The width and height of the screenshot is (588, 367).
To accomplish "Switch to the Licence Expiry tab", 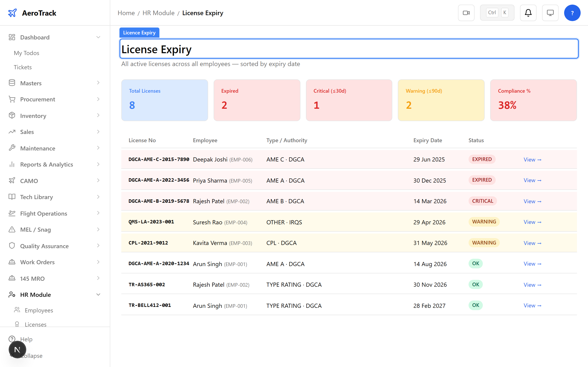I will (x=139, y=32).
